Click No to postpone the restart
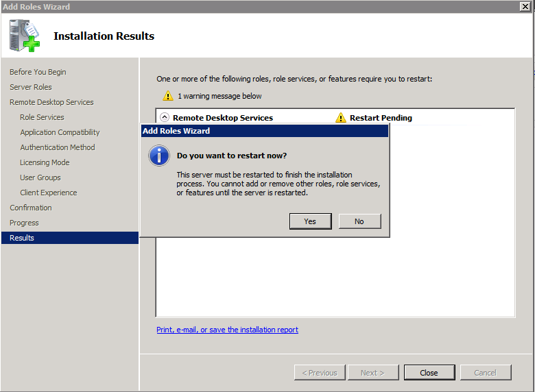The height and width of the screenshot is (392, 535). 359,221
